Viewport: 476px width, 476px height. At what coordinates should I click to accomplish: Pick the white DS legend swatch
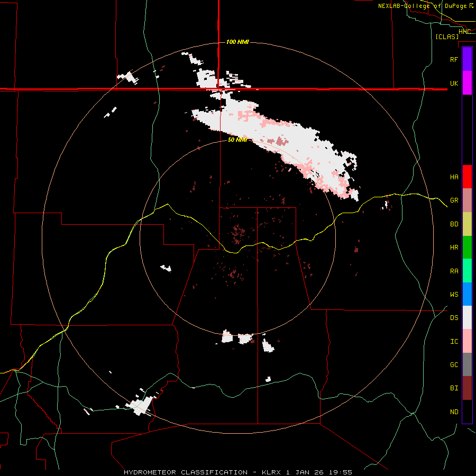tap(467, 317)
